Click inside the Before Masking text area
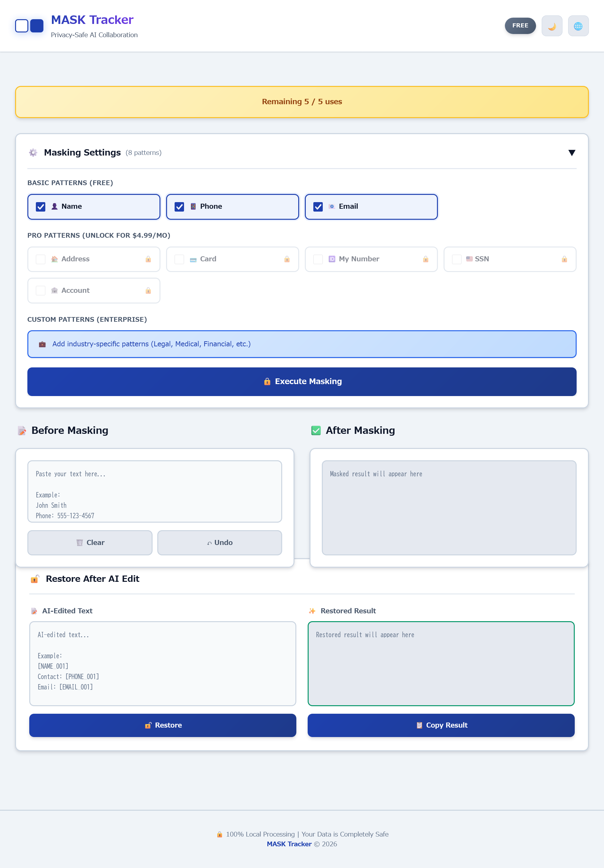The image size is (604, 868). [x=154, y=491]
